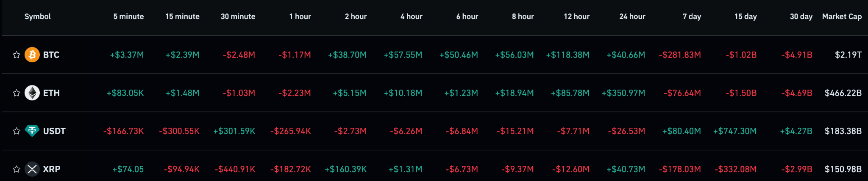The width and height of the screenshot is (868, 181).
Task: Click the Bitcoin coin icon
Action: [32, 55]
